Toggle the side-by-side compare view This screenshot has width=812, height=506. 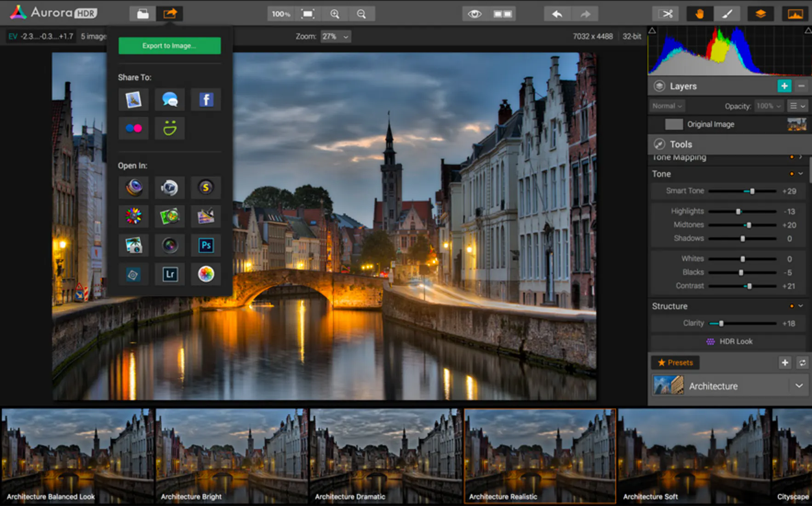502,14
